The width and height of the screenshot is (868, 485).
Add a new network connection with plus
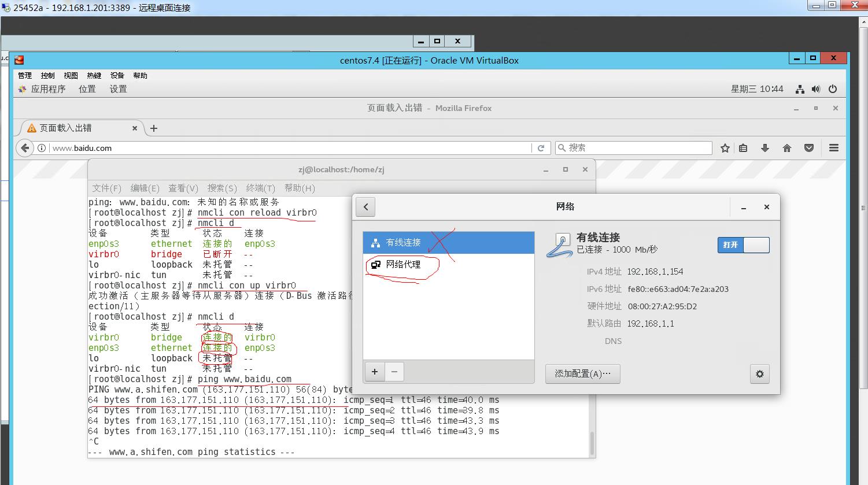[x=375, y=372]
